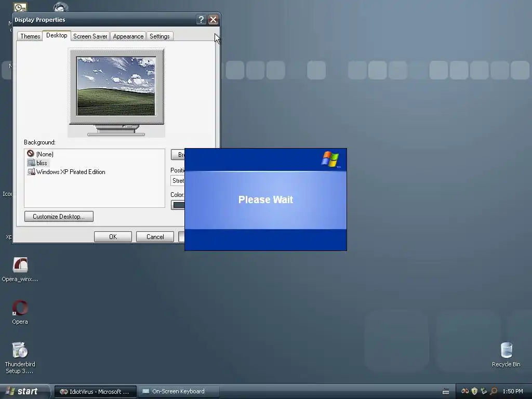Confirm Display Properties with OK
532x399 pixels.
[113, 237]
